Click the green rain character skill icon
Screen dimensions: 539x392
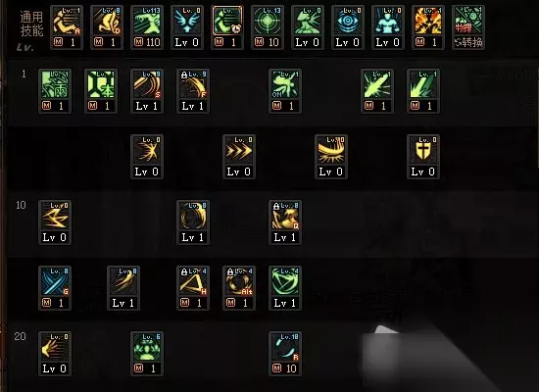click(55, 85)
